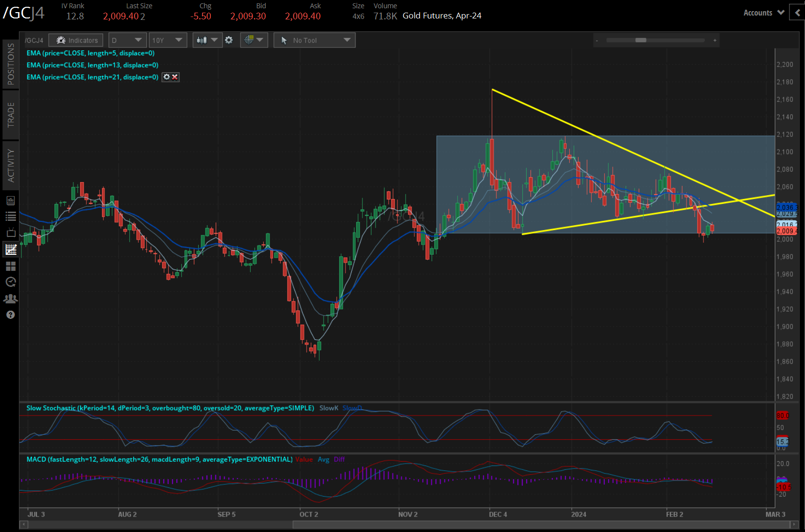
Task: Click the help question mark icon
Action: 11,315
